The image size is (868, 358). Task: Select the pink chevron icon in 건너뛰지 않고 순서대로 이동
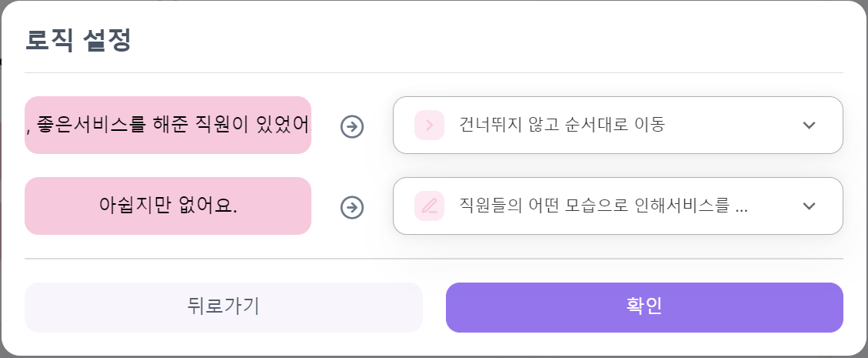(x=430, y=125)
